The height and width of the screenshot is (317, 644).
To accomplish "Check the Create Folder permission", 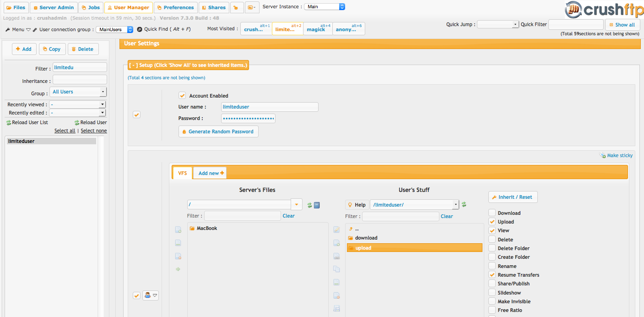I will pos(492,257).
